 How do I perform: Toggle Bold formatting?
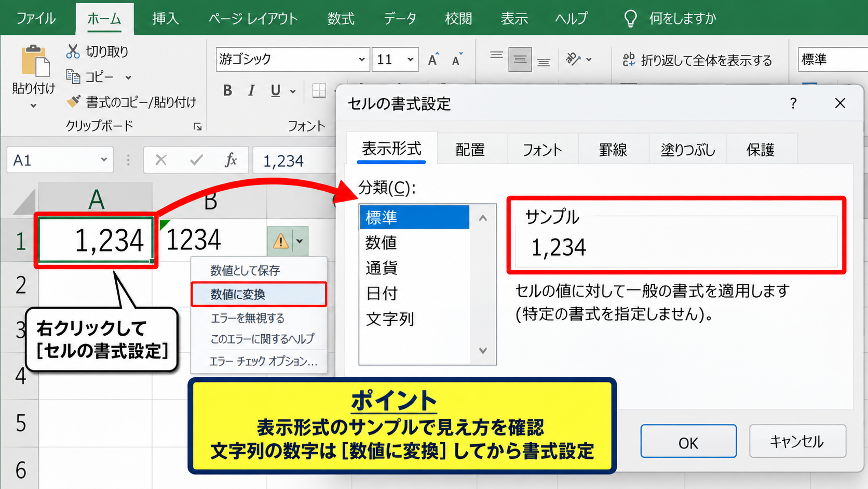(227, 90)
